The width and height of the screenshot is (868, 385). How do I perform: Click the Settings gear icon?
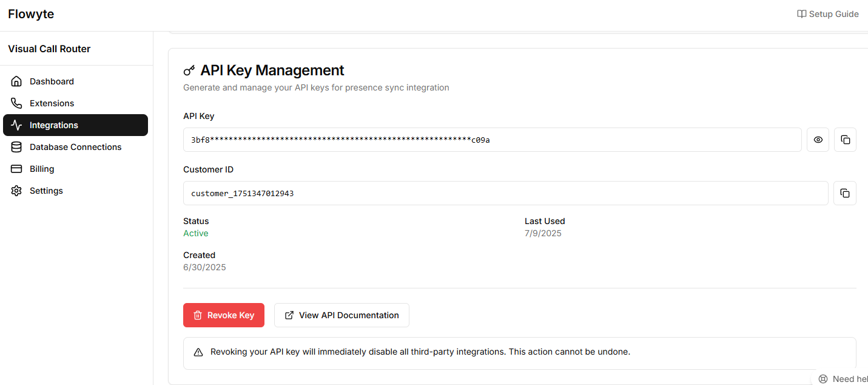tap(16, 191)
